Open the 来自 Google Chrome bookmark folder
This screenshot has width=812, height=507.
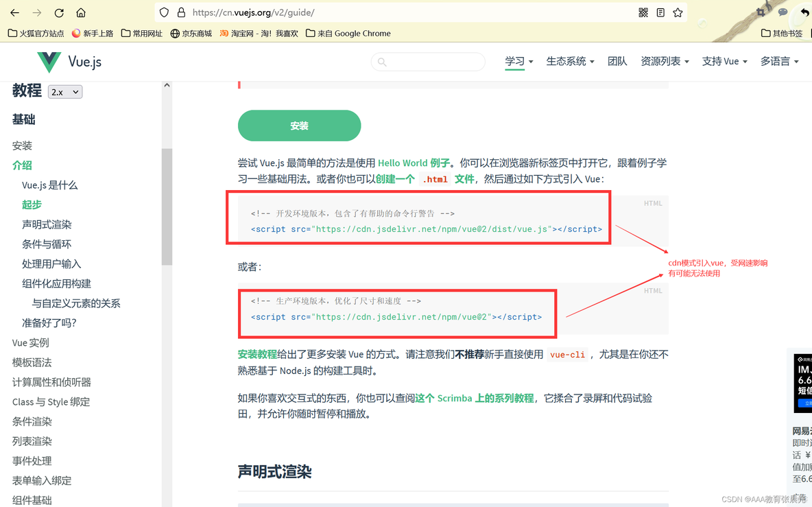pos(348,33)
